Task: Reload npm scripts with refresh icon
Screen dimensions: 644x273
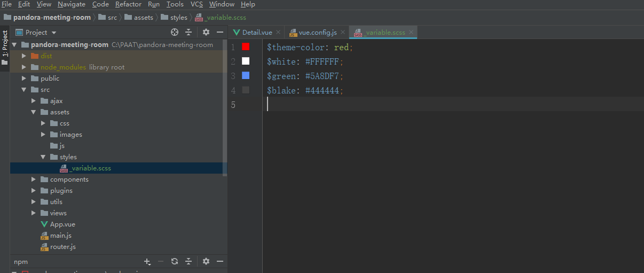Action: point(175,261)
